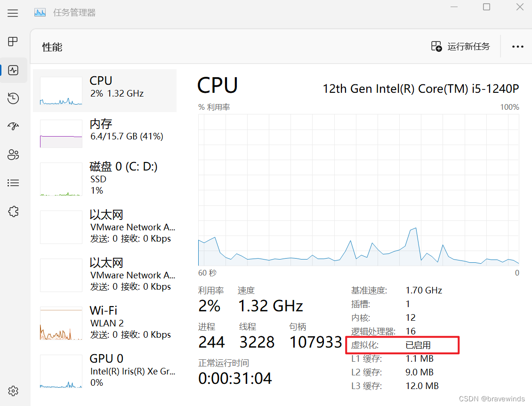Click the L2 缓存 9.0 MB value
Image resolution: width=532 pixels, height=406 pixels.
point(419,372)
